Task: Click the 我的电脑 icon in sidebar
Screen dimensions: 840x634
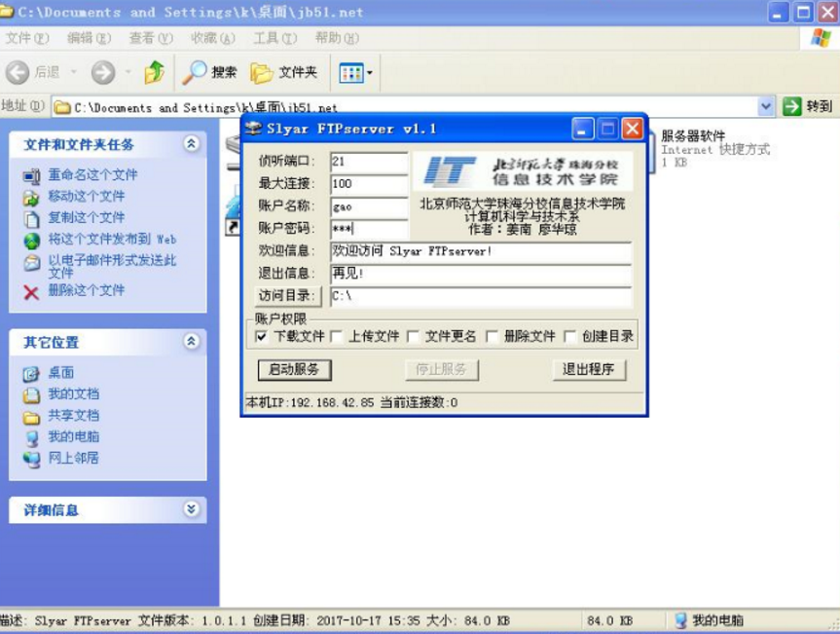Action: 32,438
